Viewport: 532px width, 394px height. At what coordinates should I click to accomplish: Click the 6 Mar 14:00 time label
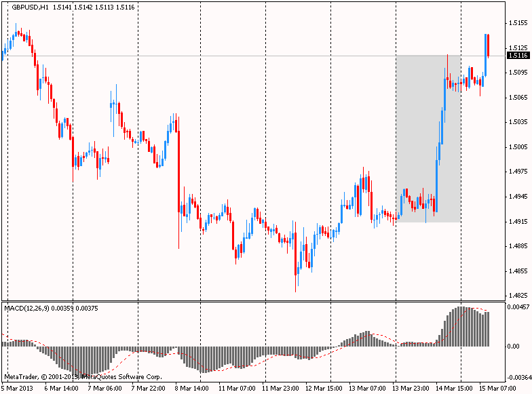[61, 388]
